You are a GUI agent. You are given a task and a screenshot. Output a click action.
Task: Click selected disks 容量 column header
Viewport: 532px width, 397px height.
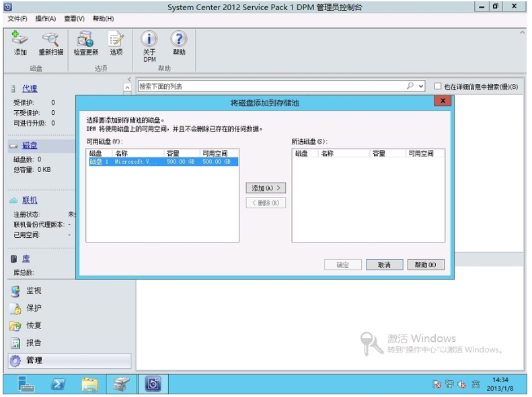coord(387,153)
